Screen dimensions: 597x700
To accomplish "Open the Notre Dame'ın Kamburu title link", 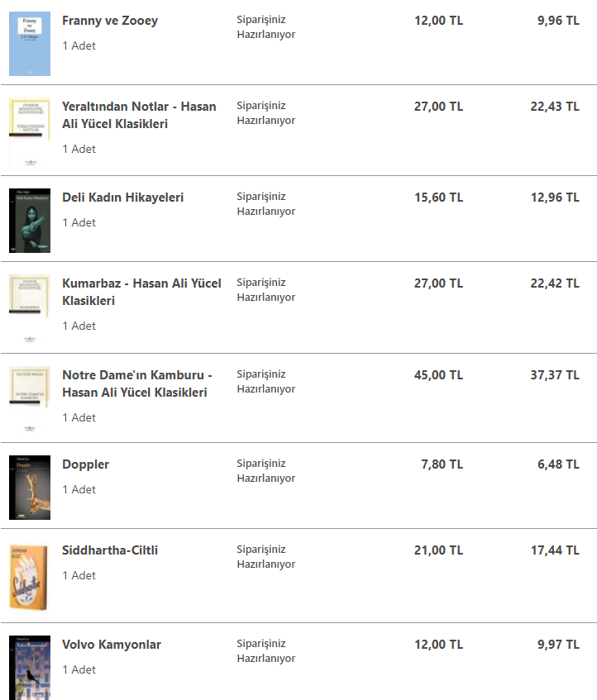I will tap(137, 383).
